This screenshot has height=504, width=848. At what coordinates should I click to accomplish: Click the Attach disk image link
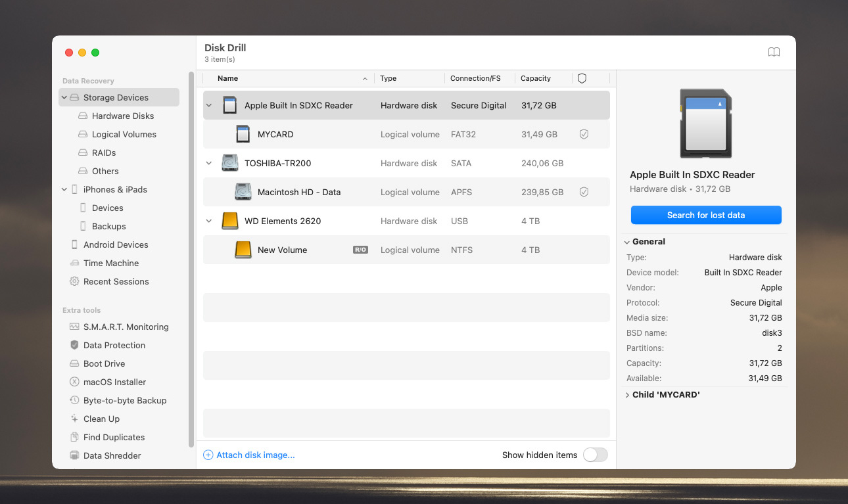click(x=256, y=455)
